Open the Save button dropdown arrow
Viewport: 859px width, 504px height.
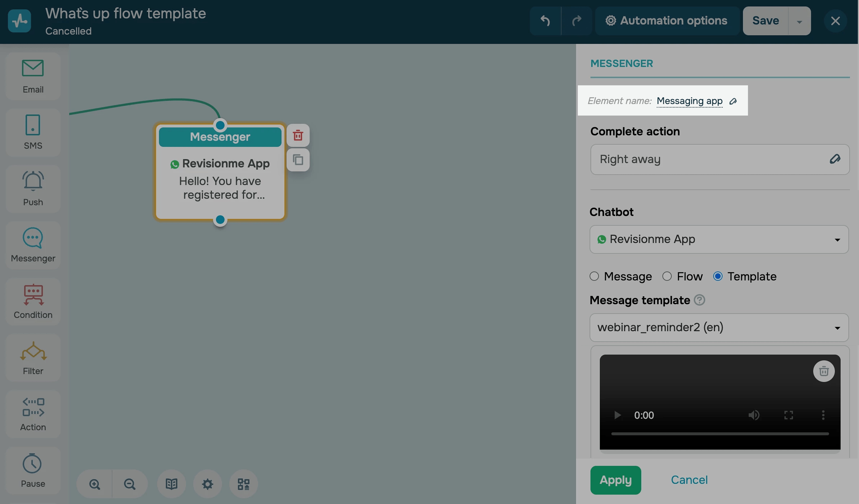pos(799,21)
